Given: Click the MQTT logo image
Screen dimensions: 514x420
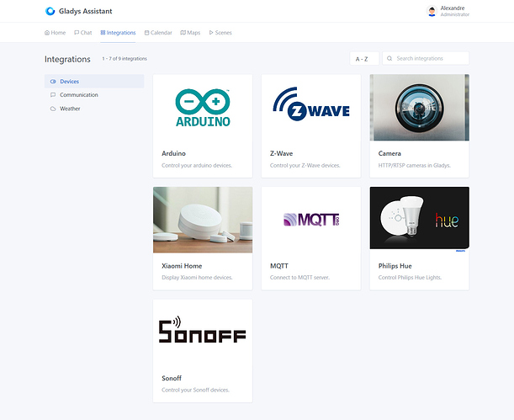Looking at the screenshot, I should pyautogui.click(x=311, y=220).
